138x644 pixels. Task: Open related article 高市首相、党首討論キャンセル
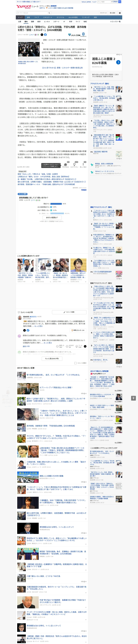tap(46, 184)
